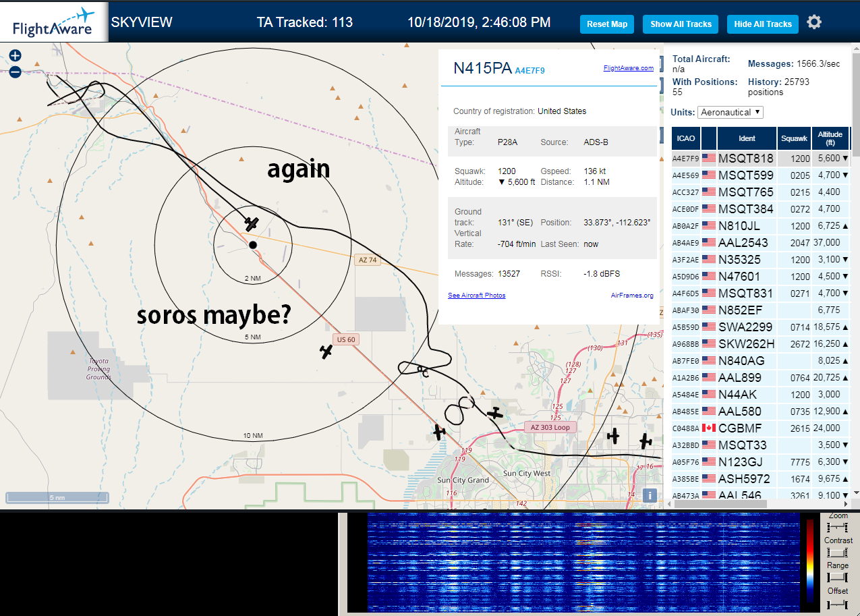
Task: Select the aircraft icon near the US 60 label
Action: click(326, 352)
